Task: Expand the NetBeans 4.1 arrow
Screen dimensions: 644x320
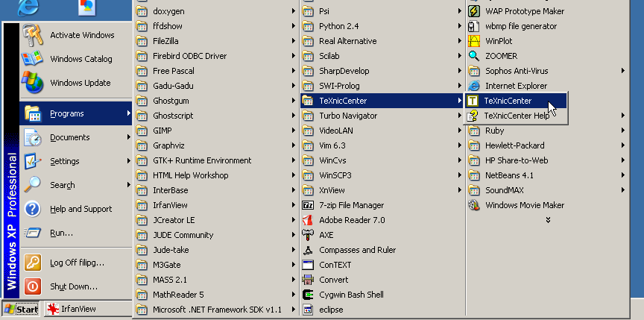Action: click(x=623, y=175)
